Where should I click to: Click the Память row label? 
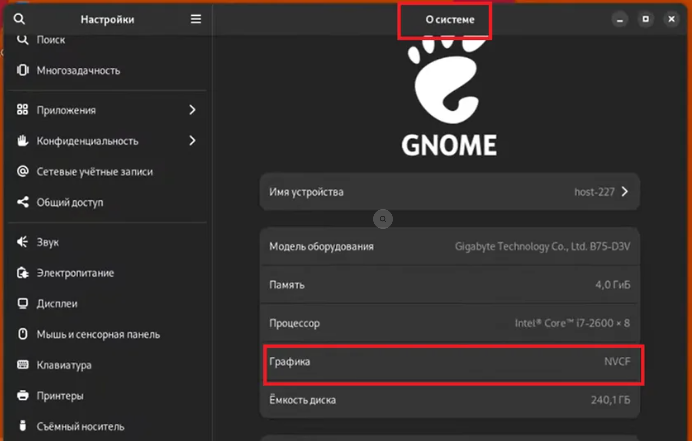tap(287, 285)
